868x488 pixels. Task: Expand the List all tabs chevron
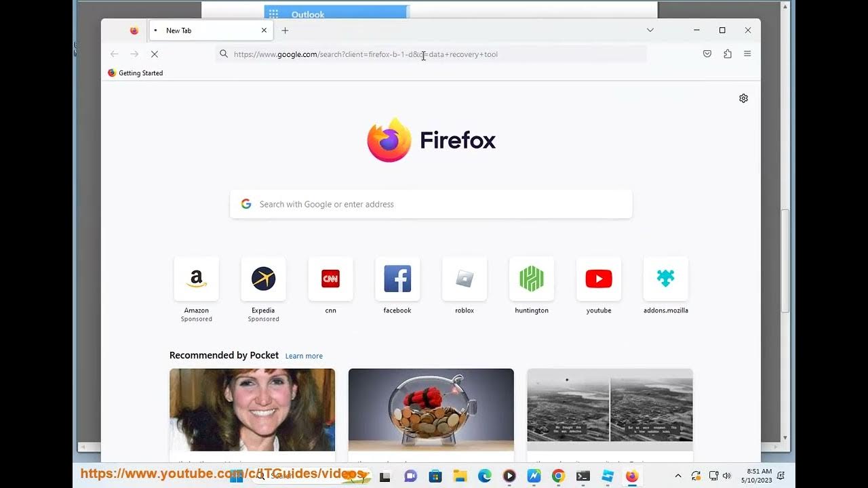650,30
